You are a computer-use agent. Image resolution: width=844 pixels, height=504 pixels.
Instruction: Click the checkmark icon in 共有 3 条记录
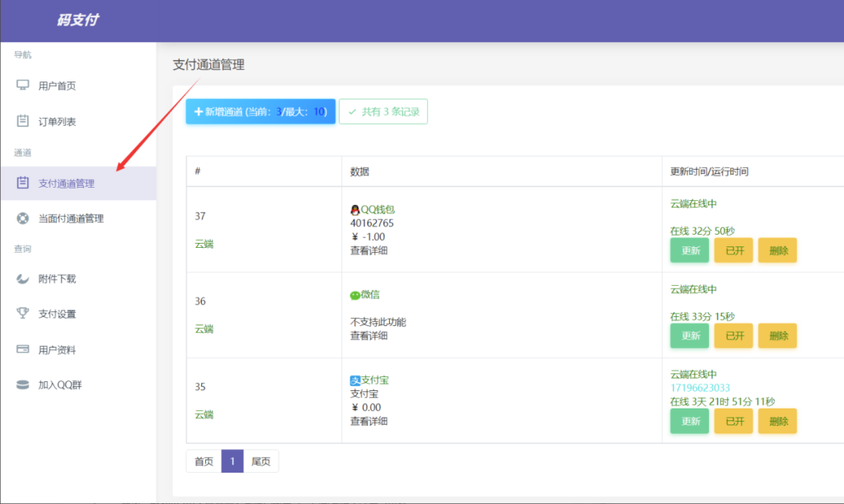[353, 111]
